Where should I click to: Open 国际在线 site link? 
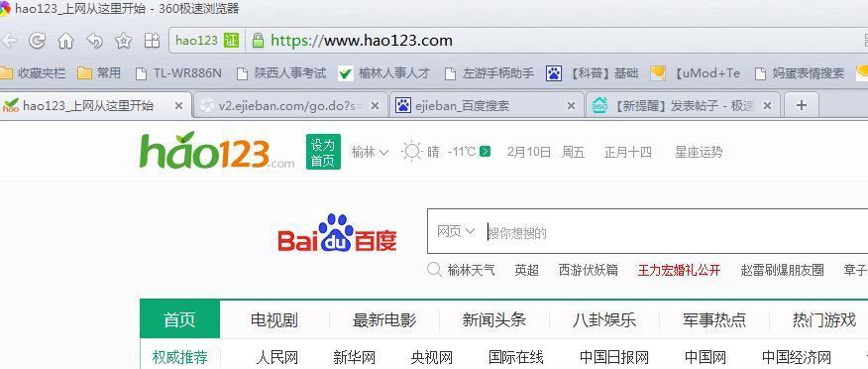[516, 357]
